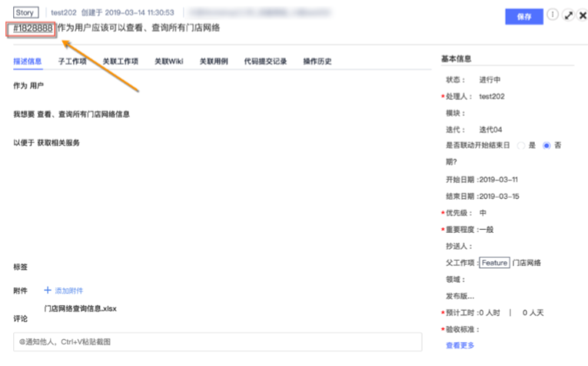
Task: Click the 0 人天 estimate value
Action: [533, 313]
